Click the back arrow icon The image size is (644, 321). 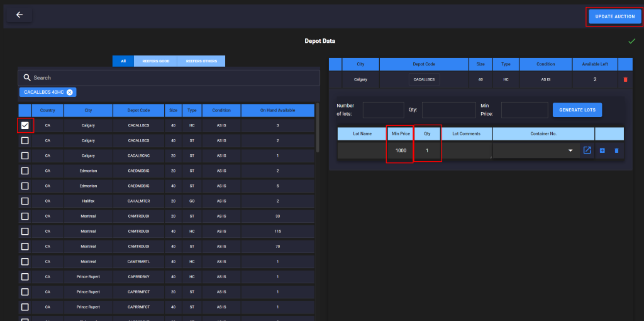click(19, 15)
